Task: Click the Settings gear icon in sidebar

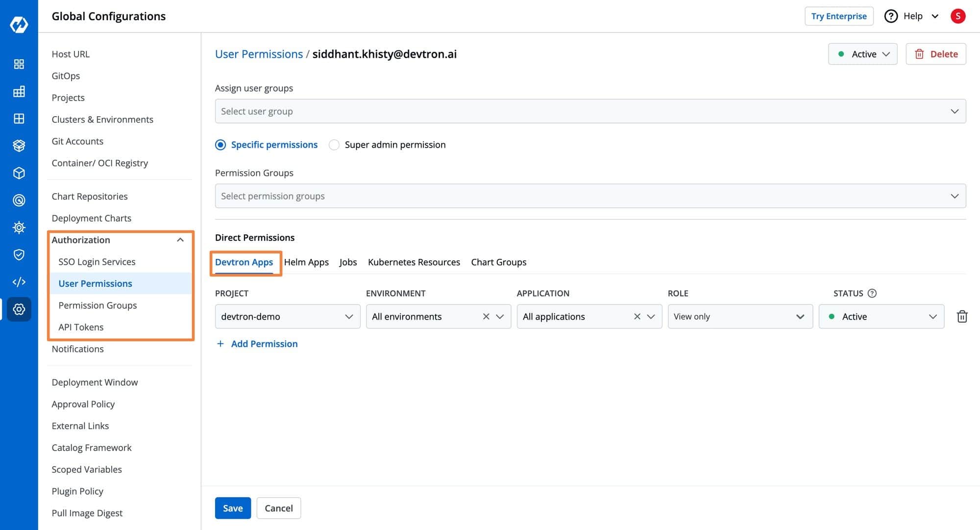Action: click(x=18, y=309)
